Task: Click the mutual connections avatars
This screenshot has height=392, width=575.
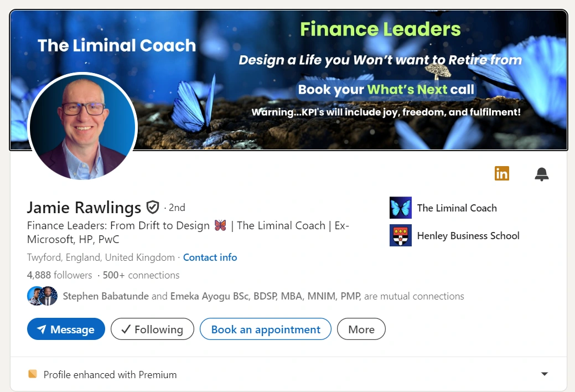Action: tap(42, 296)
